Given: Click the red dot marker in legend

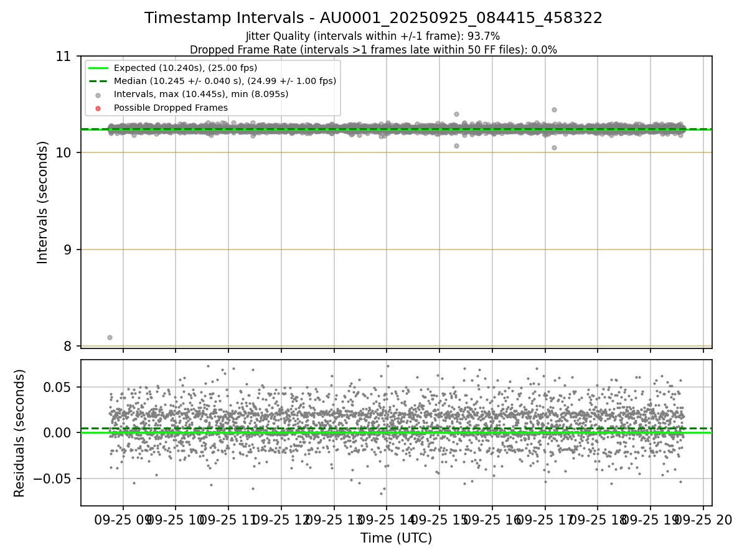Looking at the screenshot, I should [x=98, y=108].
